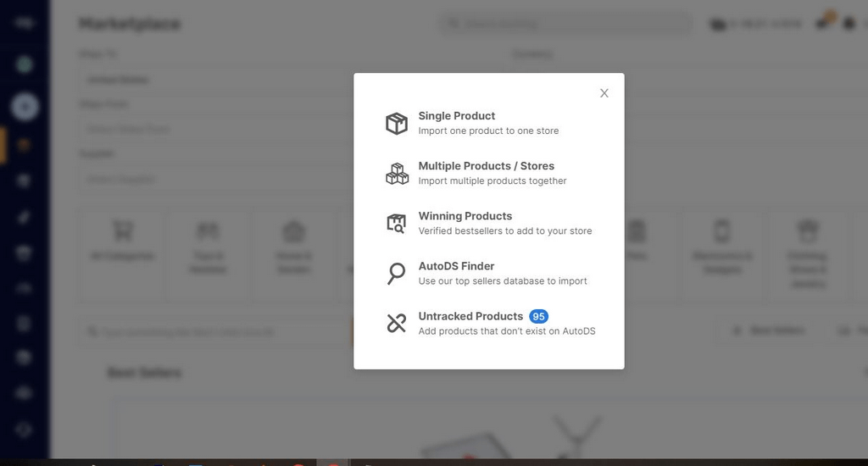Viewport: 868px width, 466px height.
Task: Click the Single Product box icon
Action: 396,124
